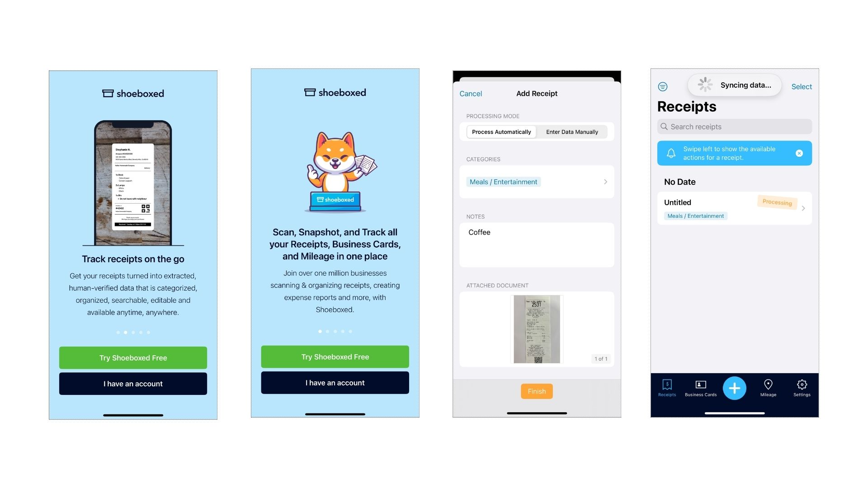Tap the Finish button to complete receipt
This screenshot has height=488, width=868.
536,390
